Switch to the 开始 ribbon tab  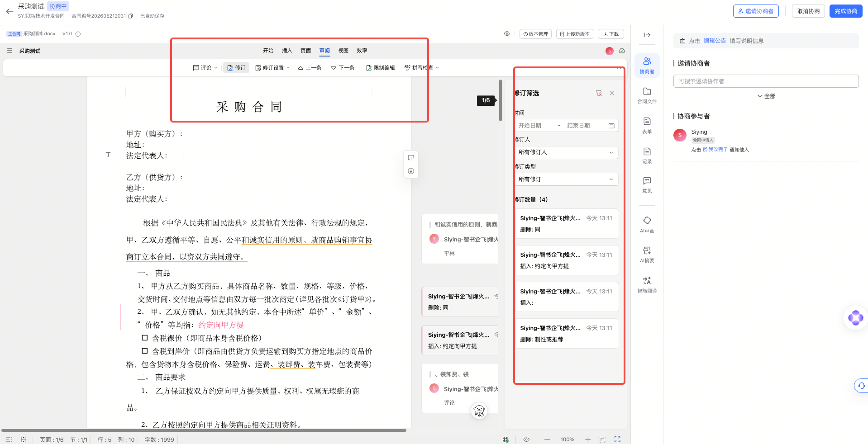coord(268,51)
